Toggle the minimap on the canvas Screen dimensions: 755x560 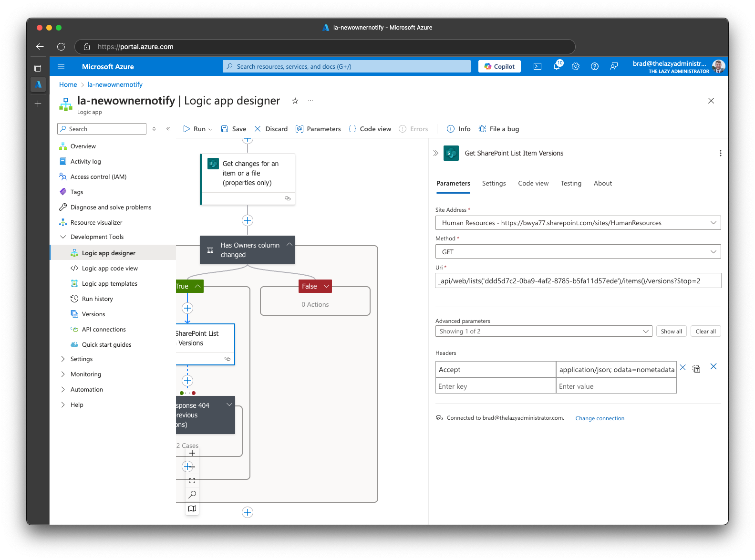pos(192,508)
